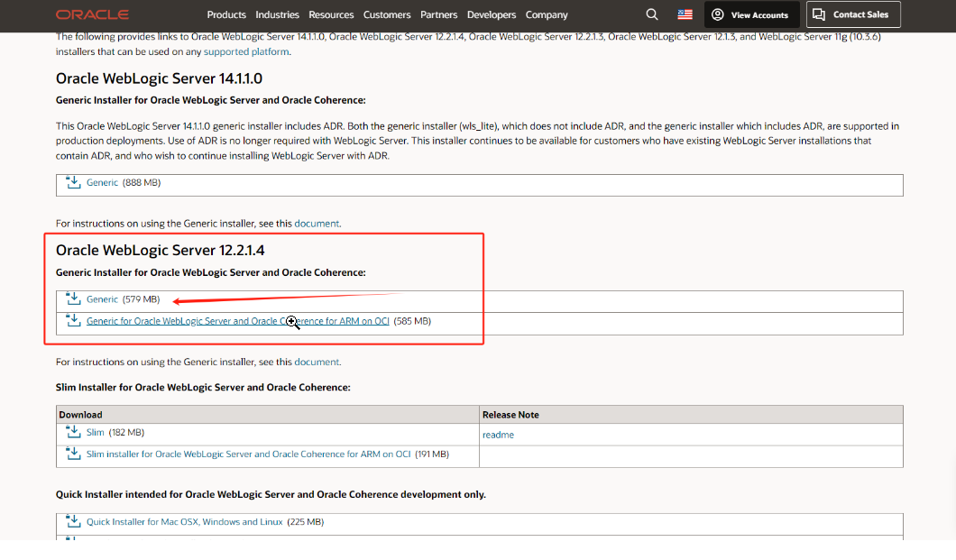
Task: Open document link under 14.1.1.0 section
Action: [x=317, y=224]
